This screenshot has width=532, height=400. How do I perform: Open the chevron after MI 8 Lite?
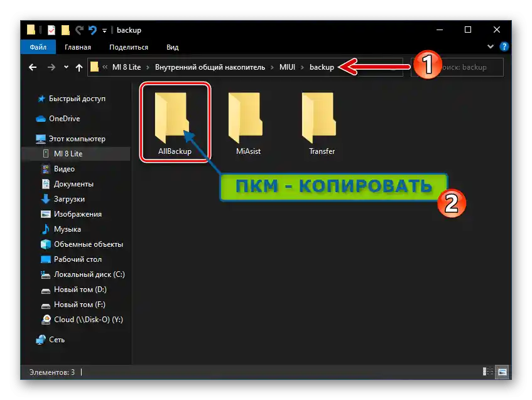(x=148, y=68)
